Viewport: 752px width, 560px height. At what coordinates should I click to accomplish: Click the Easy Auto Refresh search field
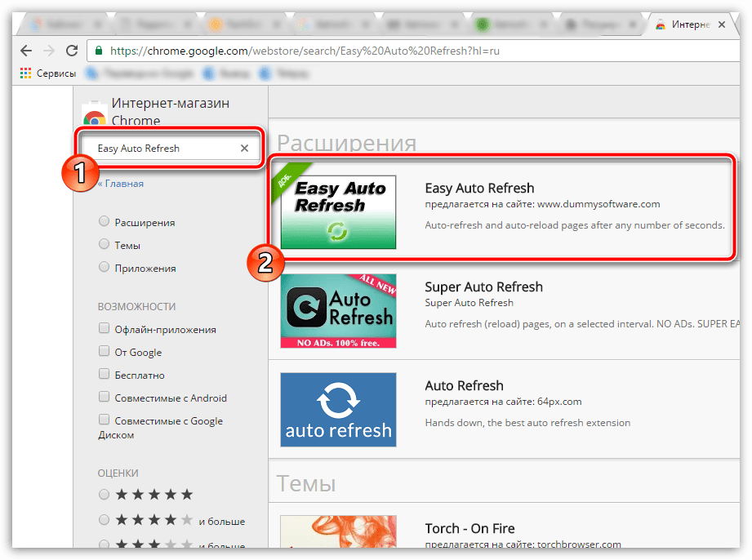(x=163, y=149)
